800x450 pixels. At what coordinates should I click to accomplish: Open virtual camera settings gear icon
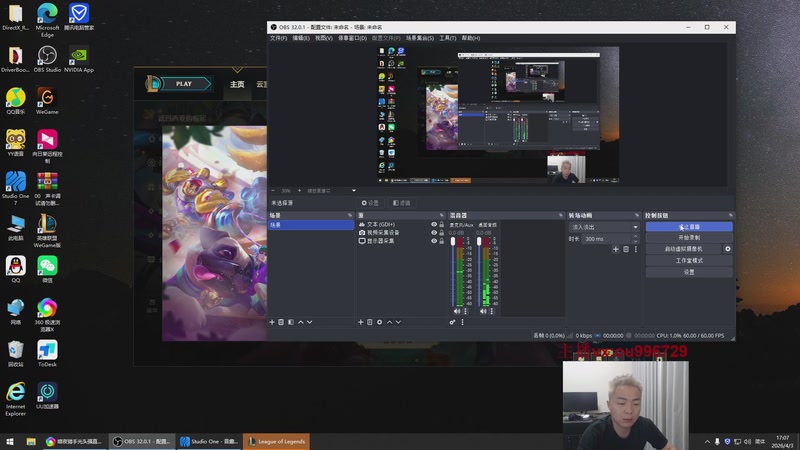(728, 249)
